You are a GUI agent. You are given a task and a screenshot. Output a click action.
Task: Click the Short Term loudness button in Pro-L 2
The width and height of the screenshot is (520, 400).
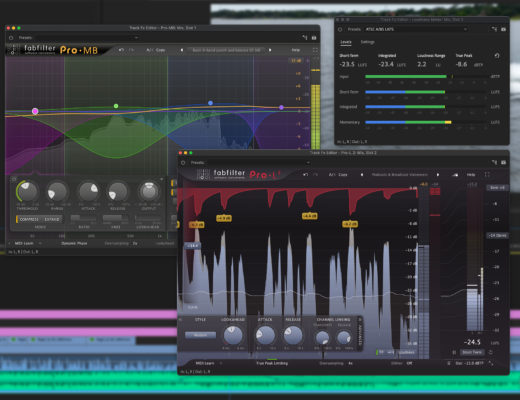click(x=472, y=352)
